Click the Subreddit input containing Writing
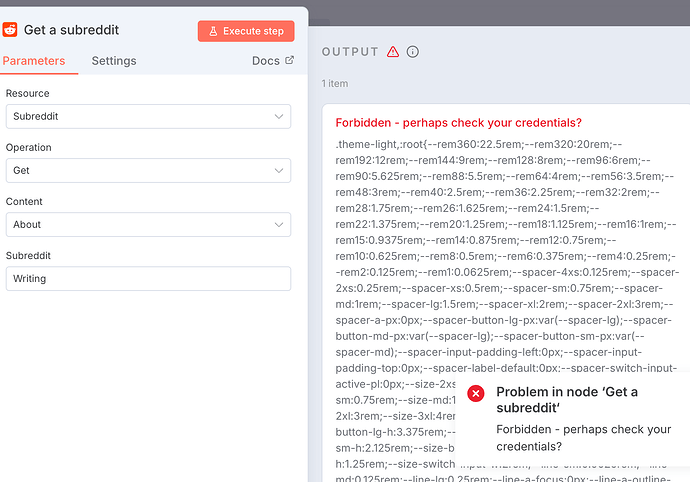690x482 pixels. tap(148, 279)
